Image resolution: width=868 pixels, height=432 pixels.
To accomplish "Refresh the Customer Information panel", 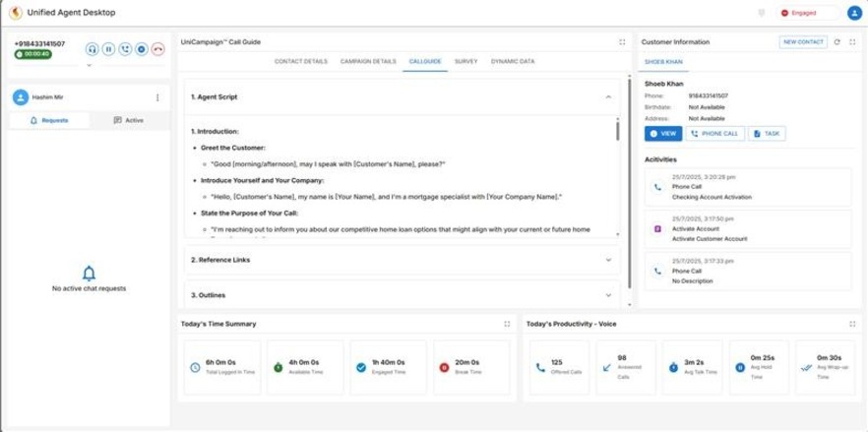I will point(837,42).
